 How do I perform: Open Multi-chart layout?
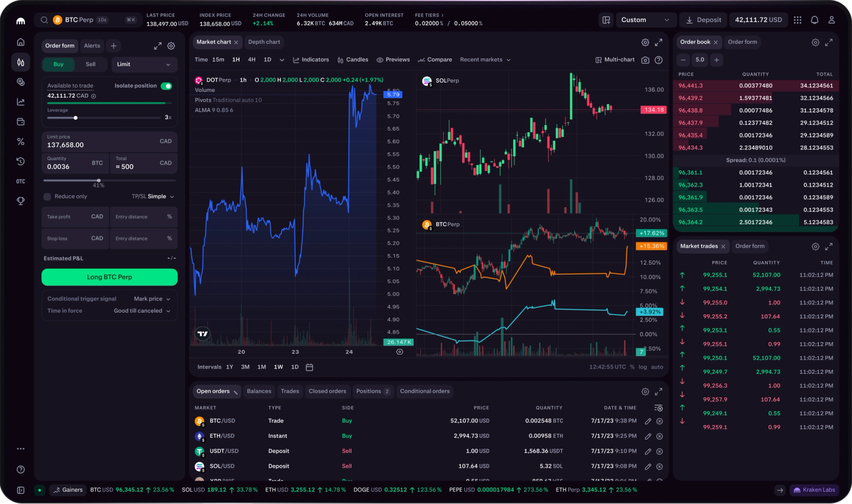tap(615, 60)
